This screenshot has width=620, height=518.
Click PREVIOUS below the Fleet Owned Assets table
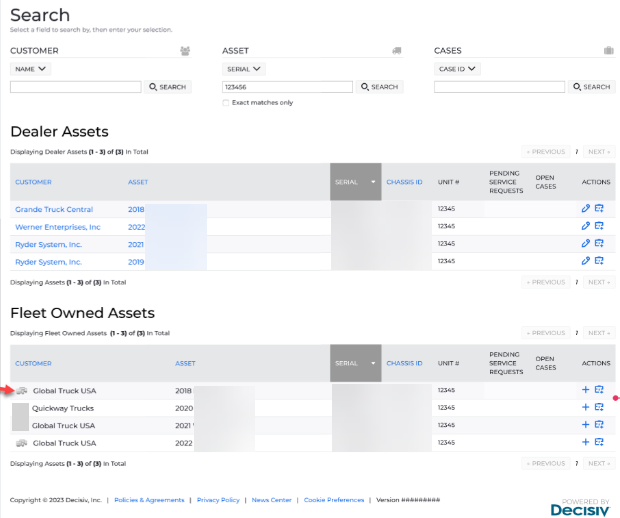pyautogui.click(x=546, y=463)
